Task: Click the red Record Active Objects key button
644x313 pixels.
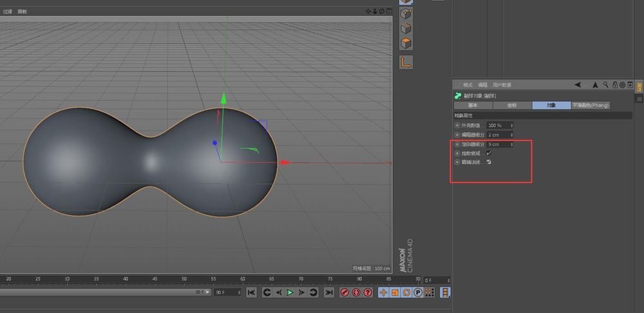Action: pyautogui.click(x=345, y=292)
